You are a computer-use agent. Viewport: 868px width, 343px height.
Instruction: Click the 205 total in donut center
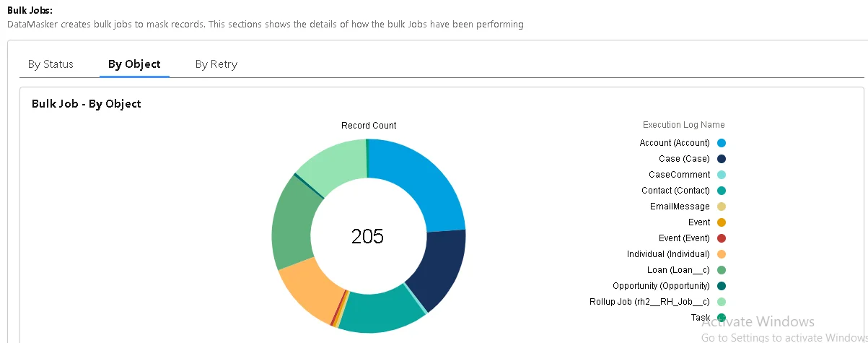point(368,236)
